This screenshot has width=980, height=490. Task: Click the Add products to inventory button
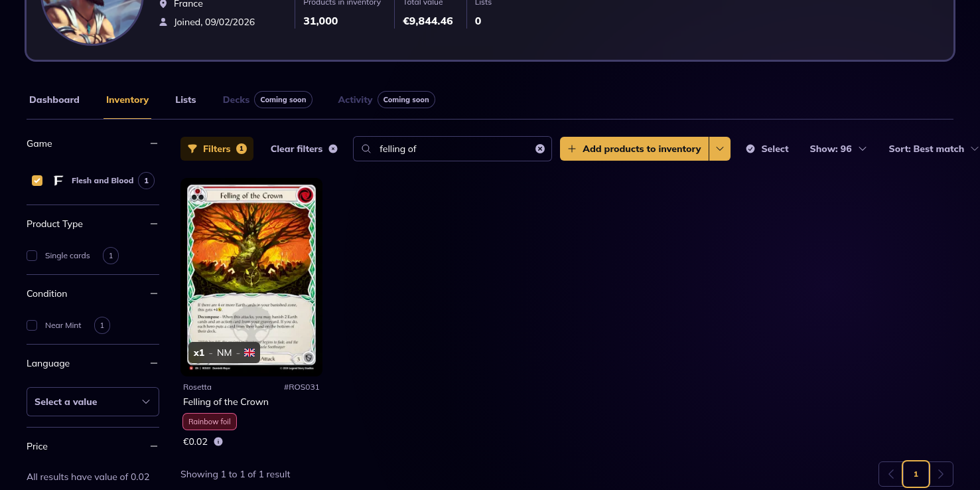click(634, 149)
